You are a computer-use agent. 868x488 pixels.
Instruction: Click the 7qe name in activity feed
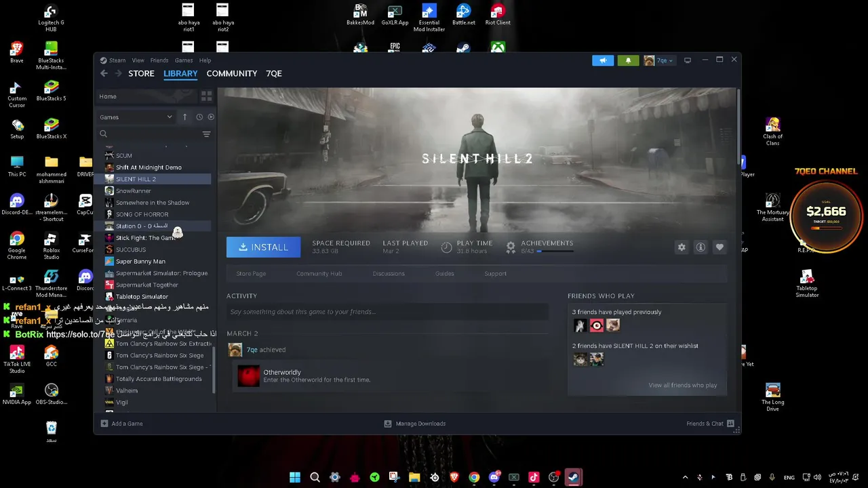[252, 350]
